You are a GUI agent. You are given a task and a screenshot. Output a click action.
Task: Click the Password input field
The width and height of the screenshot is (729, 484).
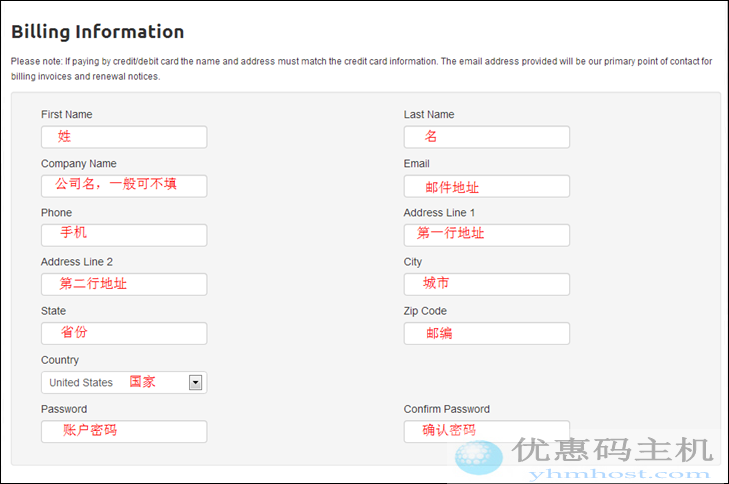(x=124, y=431)
